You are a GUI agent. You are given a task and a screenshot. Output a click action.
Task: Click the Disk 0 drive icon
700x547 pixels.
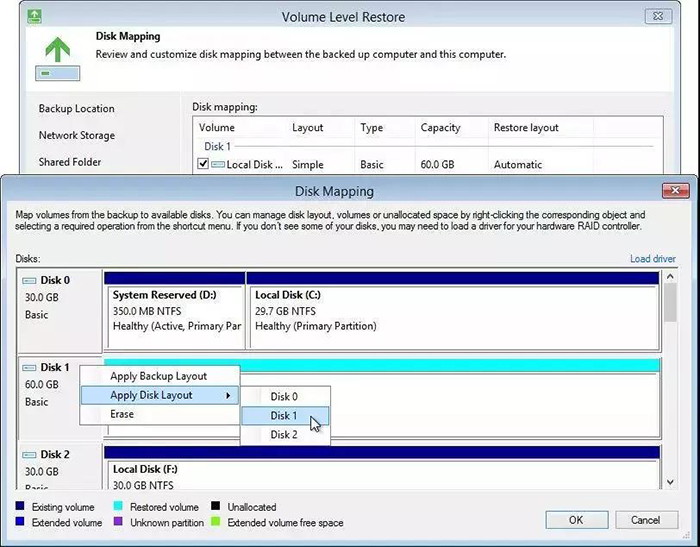click(29, 281)
